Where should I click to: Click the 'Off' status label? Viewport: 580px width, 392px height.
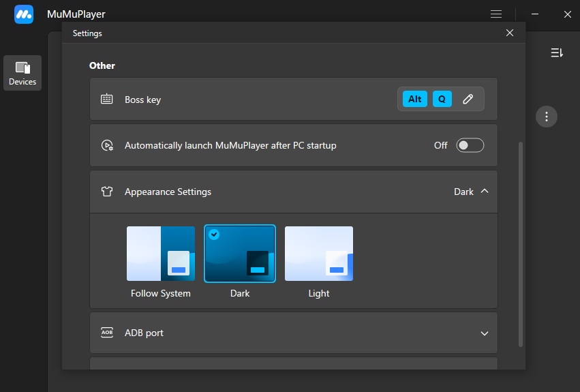point(440,145)
